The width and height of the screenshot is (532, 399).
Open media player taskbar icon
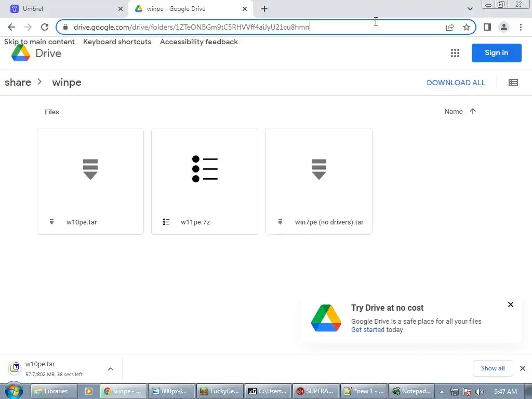coord(88,391)
